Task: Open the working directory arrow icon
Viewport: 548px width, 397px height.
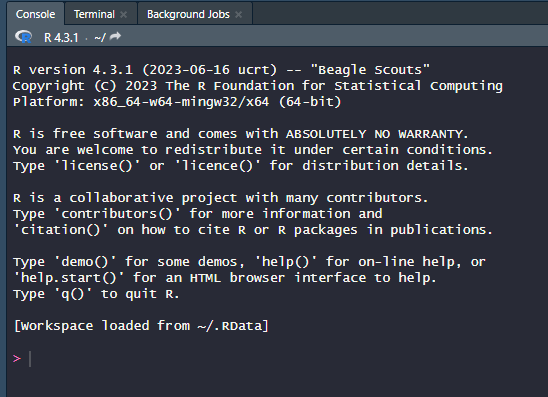Action: (115, 36)
